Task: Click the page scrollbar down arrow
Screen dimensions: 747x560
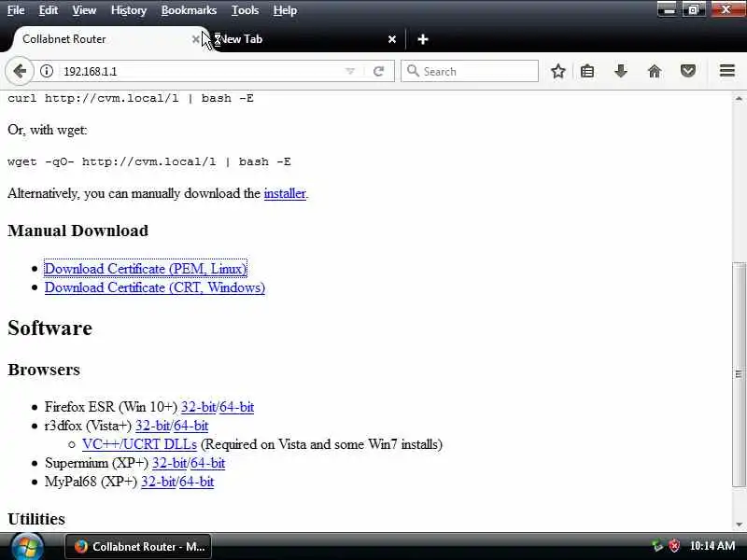Action: point(739,524)
